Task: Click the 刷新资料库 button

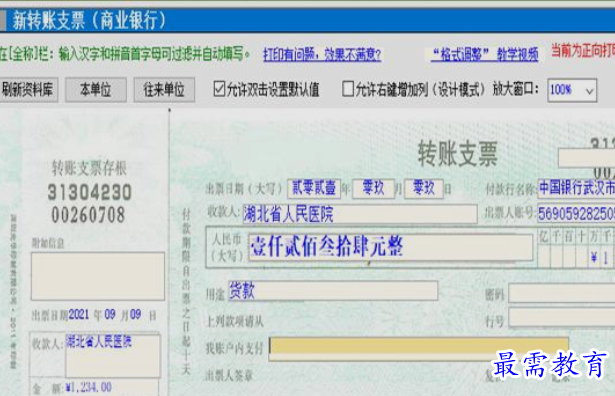Action: (28, 90)
